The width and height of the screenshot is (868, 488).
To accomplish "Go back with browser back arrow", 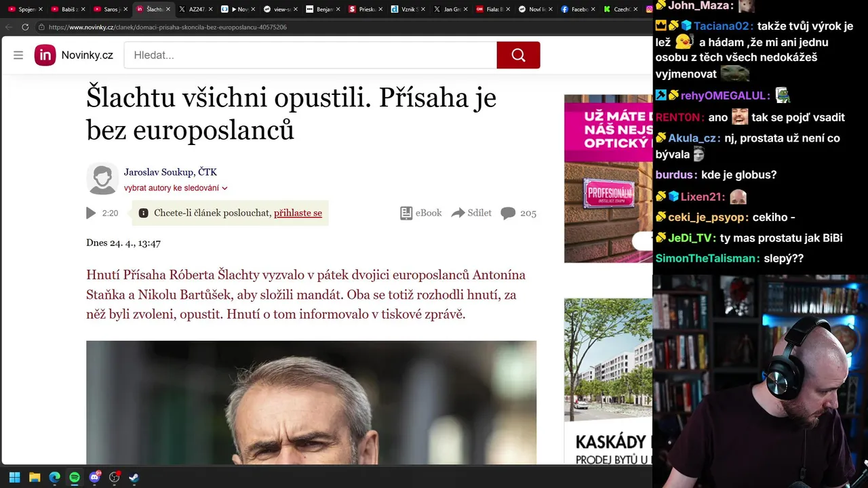I will point(9,27).
